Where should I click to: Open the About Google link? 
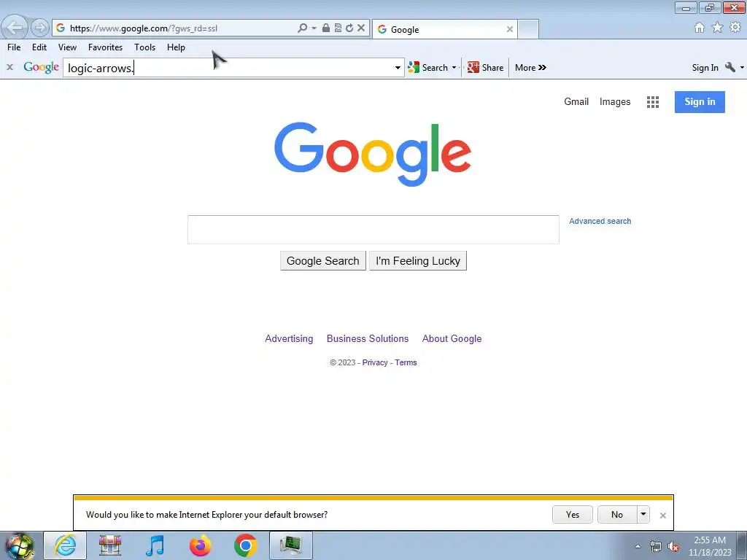tap(452, 338)
